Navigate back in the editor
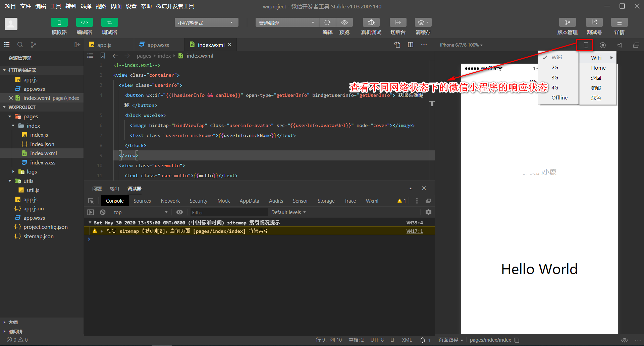The width and height of the screenshot is (644, 346). [115, 56]
